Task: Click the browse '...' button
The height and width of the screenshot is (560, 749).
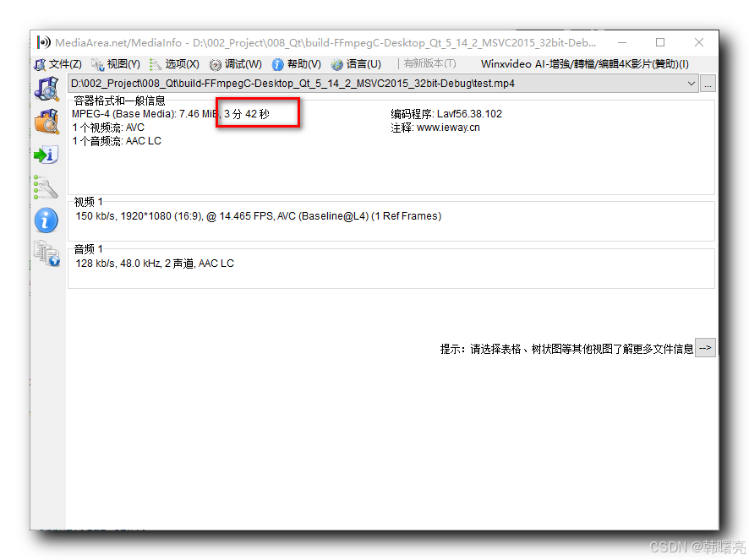Action: pos(708,84)
